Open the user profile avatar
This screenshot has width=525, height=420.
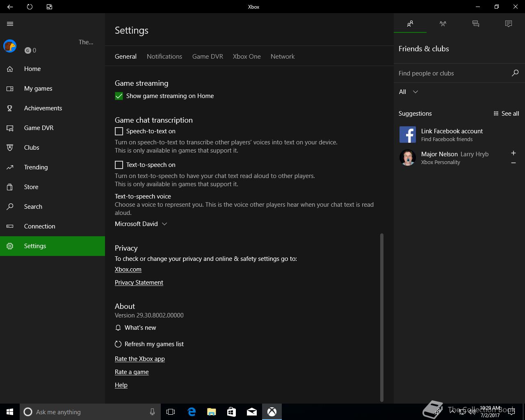[10, 46]
